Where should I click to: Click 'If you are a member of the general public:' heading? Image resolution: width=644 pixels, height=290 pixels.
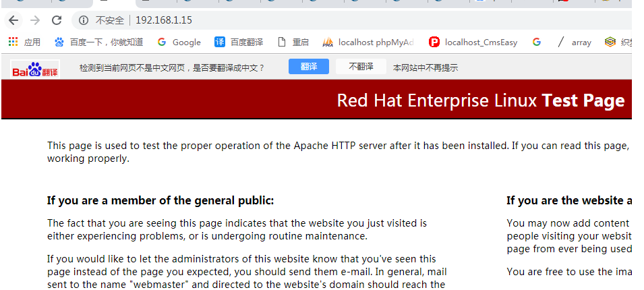click(x=160, y=200)
